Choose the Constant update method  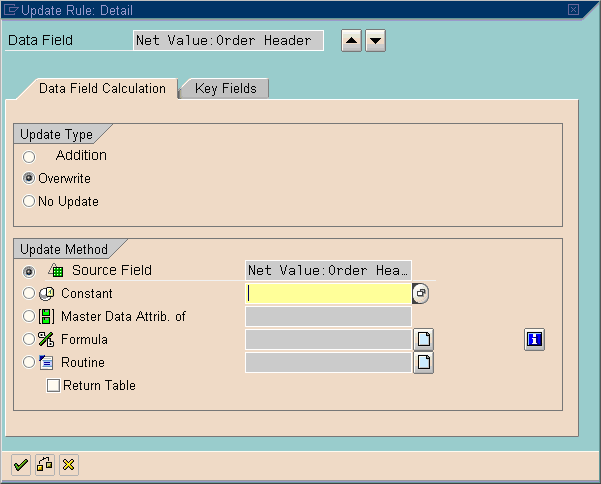[29, 294]
